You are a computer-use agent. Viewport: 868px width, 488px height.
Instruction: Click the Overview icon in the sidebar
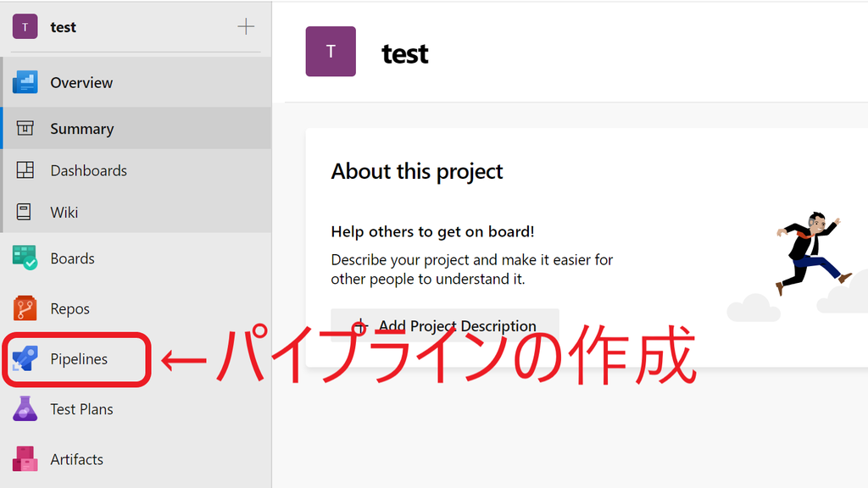(25, 82)
